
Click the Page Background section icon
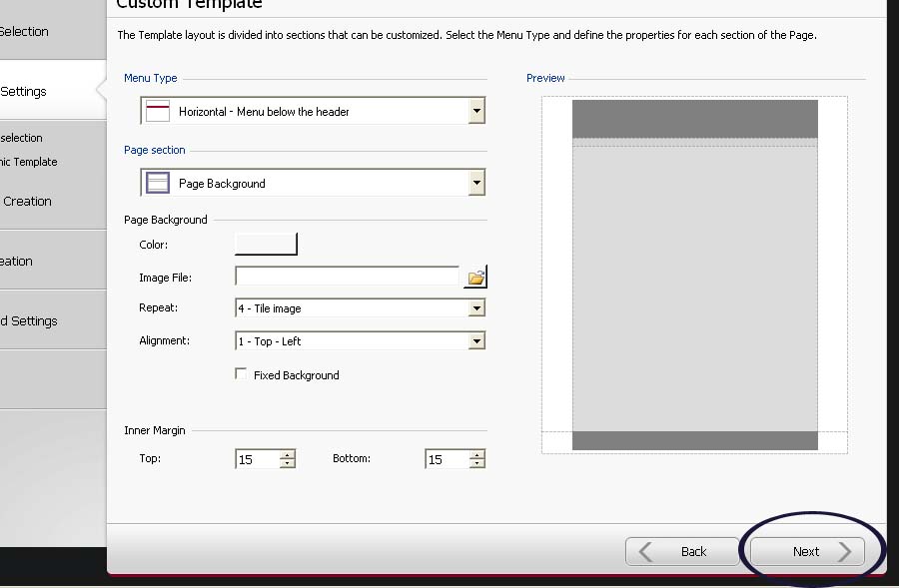coord(158,184)
